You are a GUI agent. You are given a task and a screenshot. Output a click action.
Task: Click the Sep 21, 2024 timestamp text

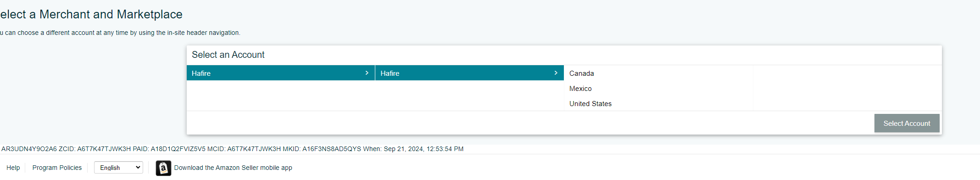(x=423, y=149)
